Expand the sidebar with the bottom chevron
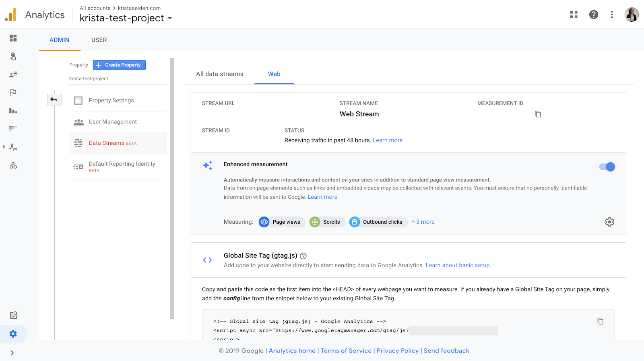This screenshot has width=644, height=361. pos(12,353)
